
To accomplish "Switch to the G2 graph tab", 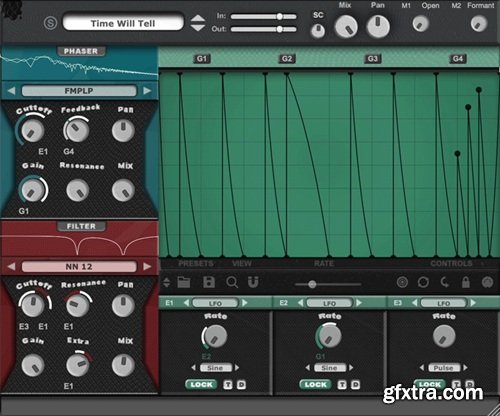I will [287, 59].
